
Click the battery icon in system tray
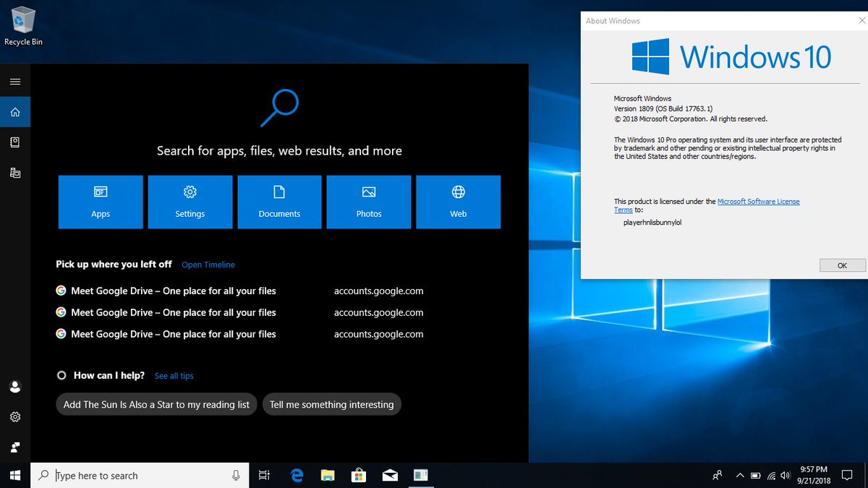(x=756, y=475)
